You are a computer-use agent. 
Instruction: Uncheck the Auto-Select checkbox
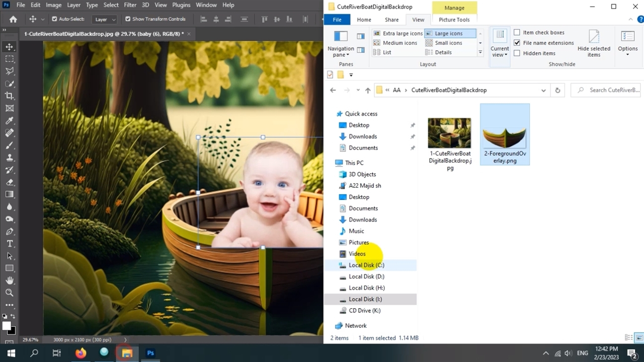[54, 19]
